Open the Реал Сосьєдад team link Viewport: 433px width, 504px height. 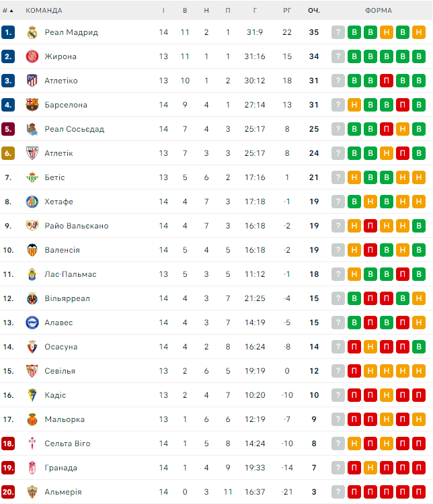74,129
